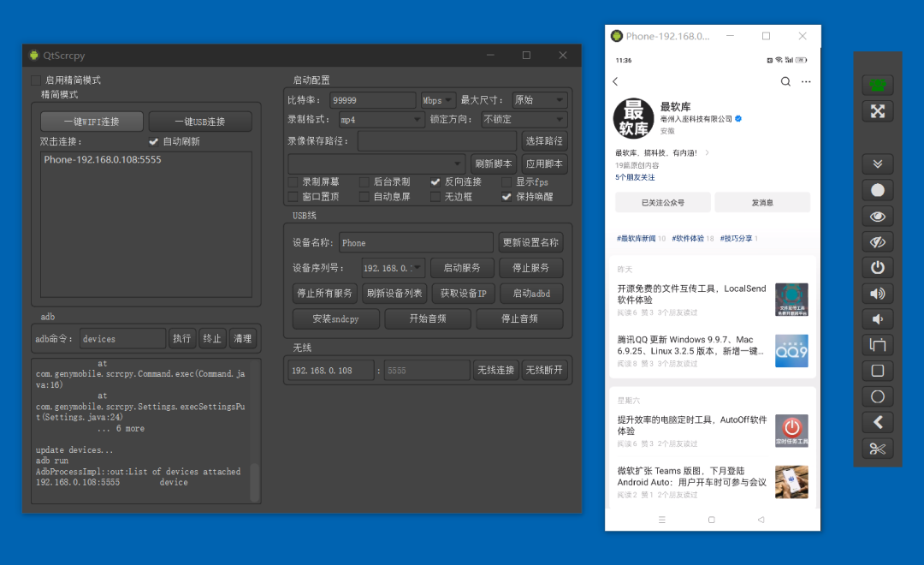Open the 最大尺寸 dropdown
The height and width of the screenshot is (565, 924).
(x=539, y=100)
